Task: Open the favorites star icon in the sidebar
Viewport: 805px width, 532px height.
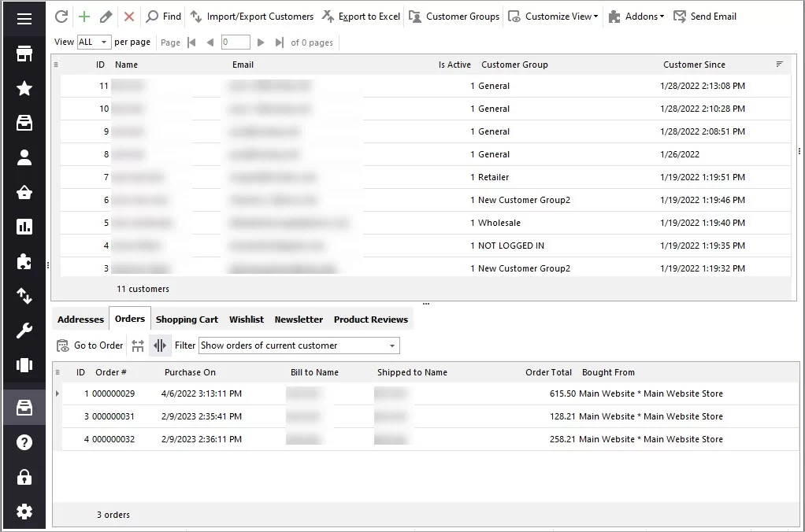Action: 24,88
